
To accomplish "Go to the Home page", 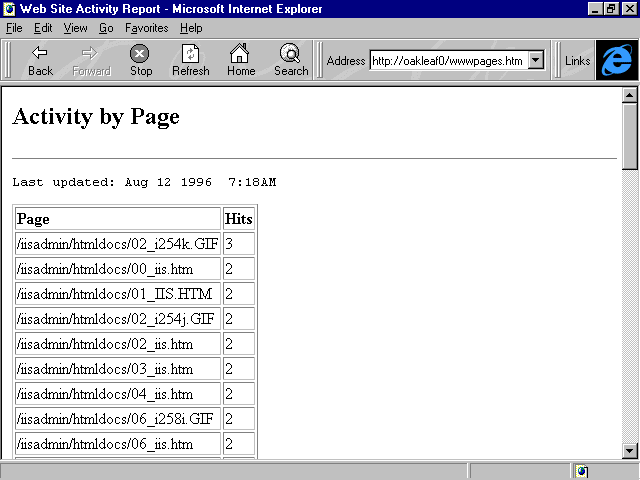I will click(240, 60).
